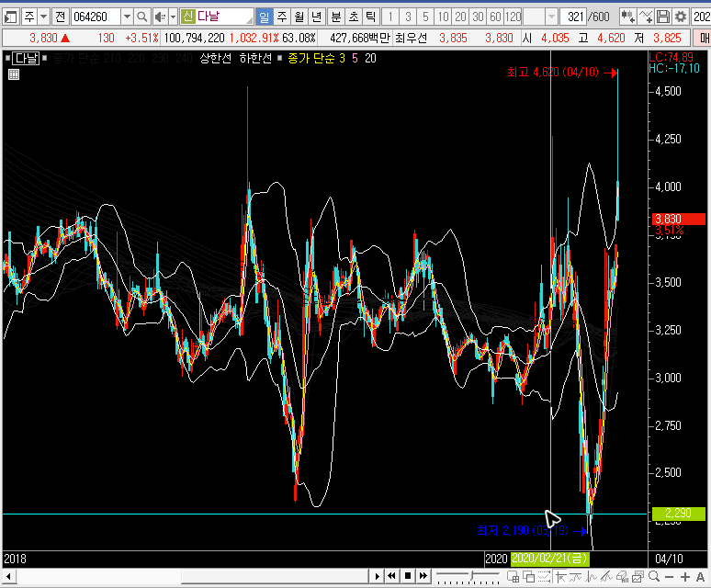Click the text annotation A icon
The image size is (711, 588).
tap(701, 577)
